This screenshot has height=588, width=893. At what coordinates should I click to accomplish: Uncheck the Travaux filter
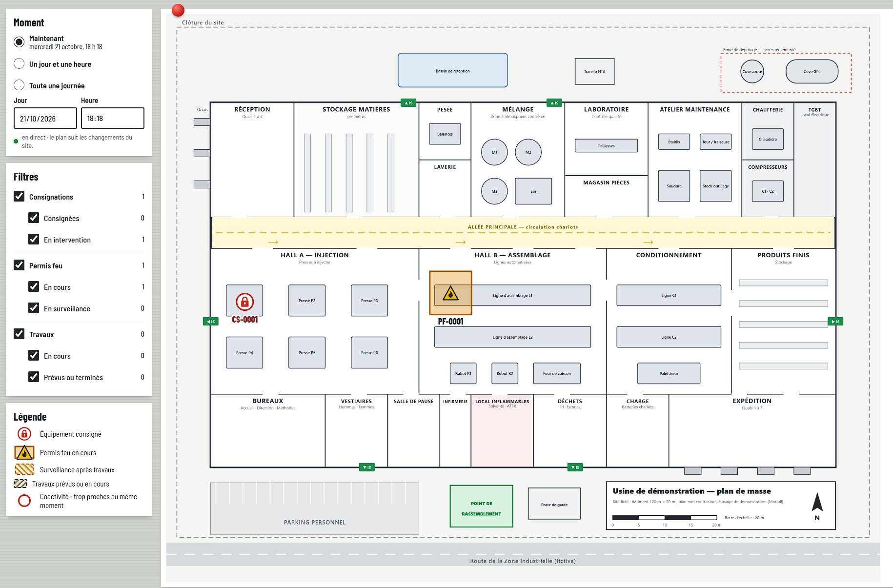click(x=19, y=334)
